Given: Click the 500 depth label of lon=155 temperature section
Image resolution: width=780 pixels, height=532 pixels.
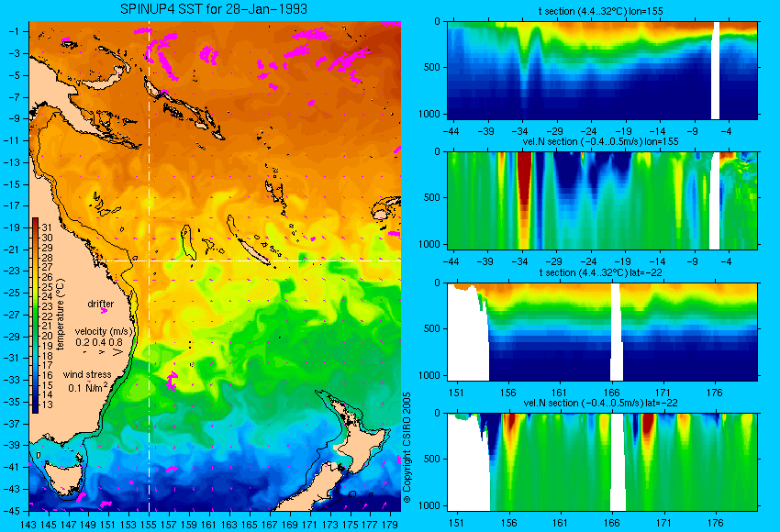Looking at the screenshot, I should (432, 67).
